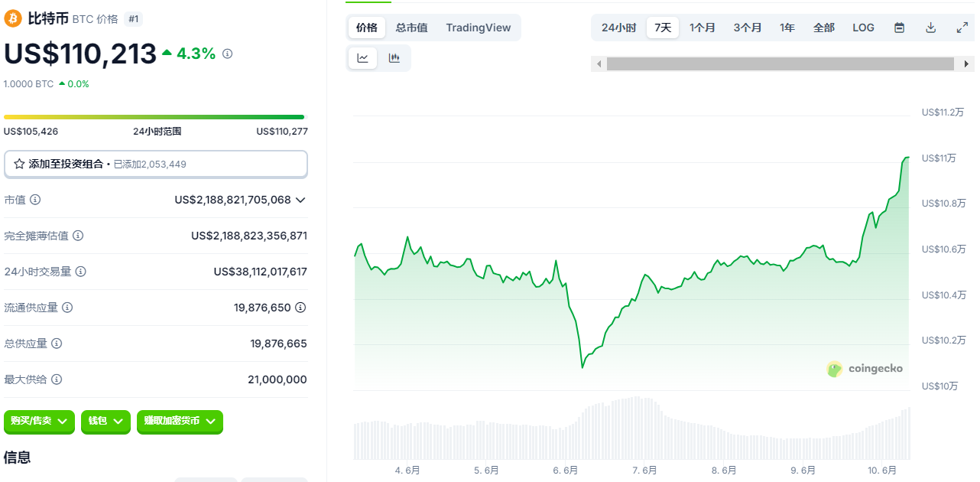Select the 24小时 time range

pos(618,28)
